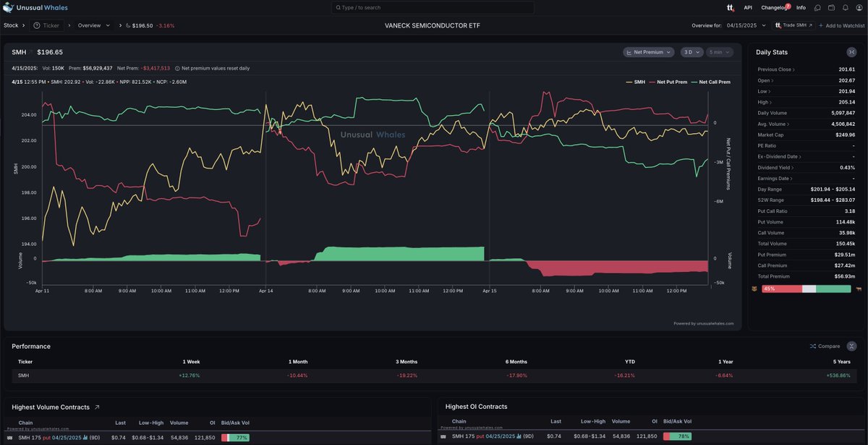Click the chart icon in Net Premium selector
Viewport: 868px width, 445px height.
[629, 52]
